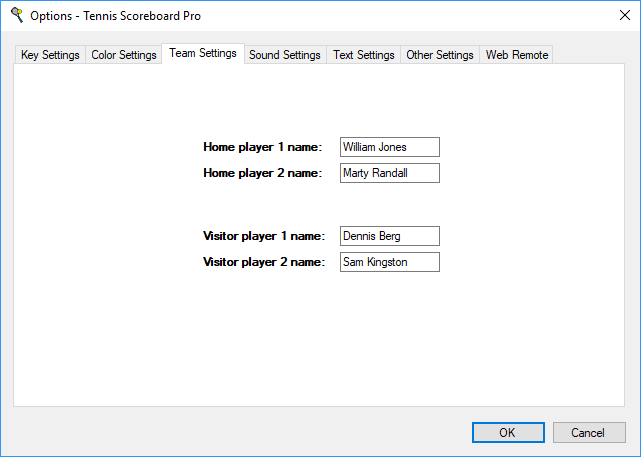Select the Sam Kingston input box
The height and width of the screenshot is (457, 641).
click(389, 262)
